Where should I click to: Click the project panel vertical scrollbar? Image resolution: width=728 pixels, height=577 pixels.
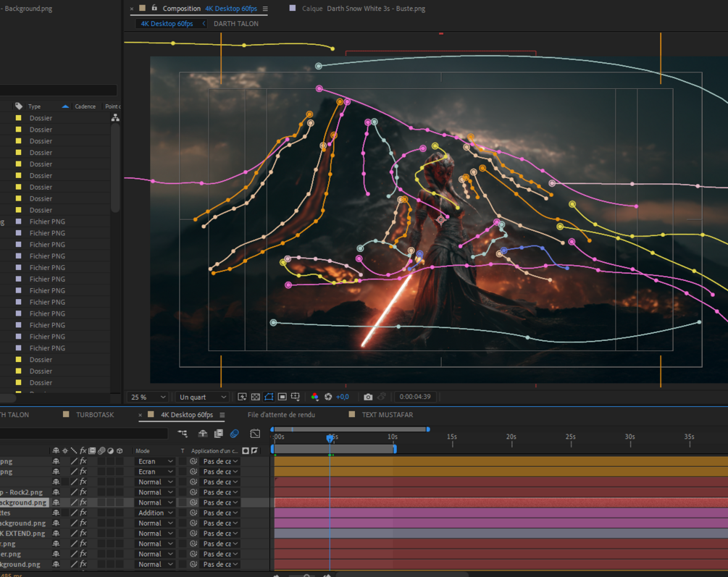(115, 169)
